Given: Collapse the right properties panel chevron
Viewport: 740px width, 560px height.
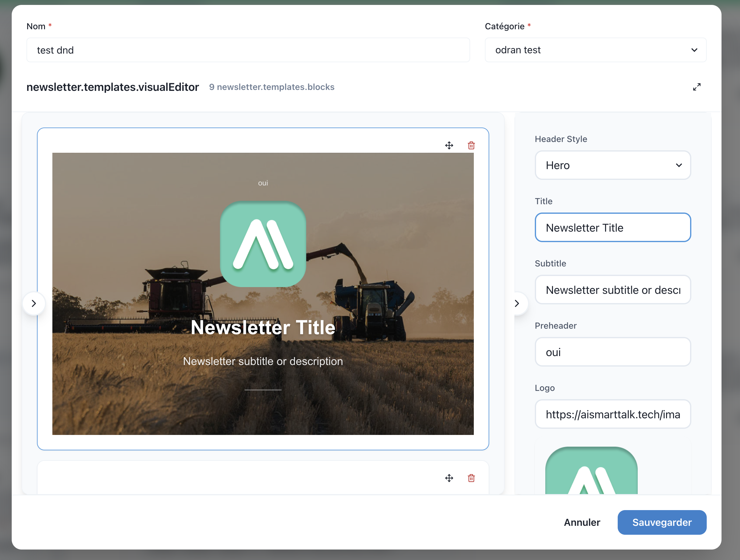Looking at the screenshot, I should click(x=517, y=303).
